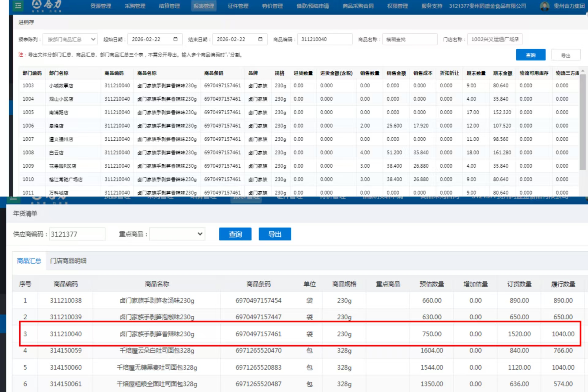Open the 报表管理 menu
588x392 pixels.
pyautogui.click(x=204, y=6)
